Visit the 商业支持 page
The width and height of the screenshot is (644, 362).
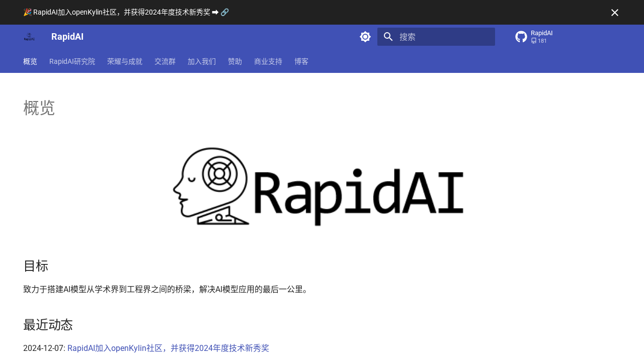coord(268,61)
